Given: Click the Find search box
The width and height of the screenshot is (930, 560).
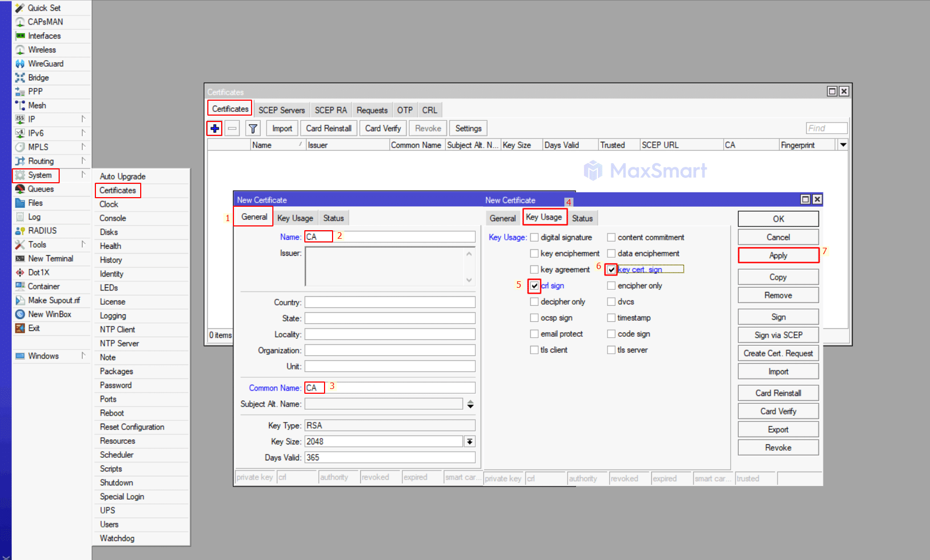Looking at the screenshot, I should pyautogui.click(x=826, y=128).
